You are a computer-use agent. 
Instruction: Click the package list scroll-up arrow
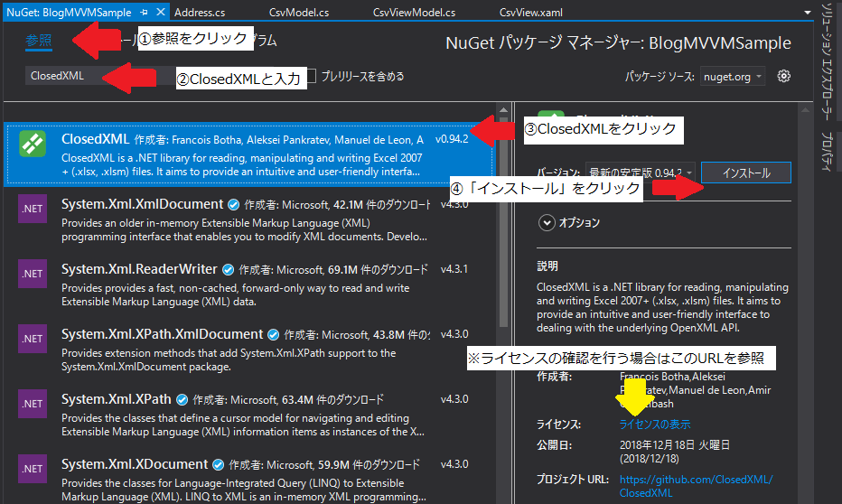point(503,110)
